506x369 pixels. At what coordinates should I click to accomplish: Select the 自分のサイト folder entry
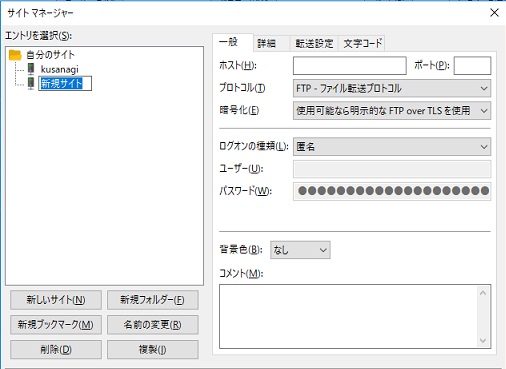(x=50, y=55)
